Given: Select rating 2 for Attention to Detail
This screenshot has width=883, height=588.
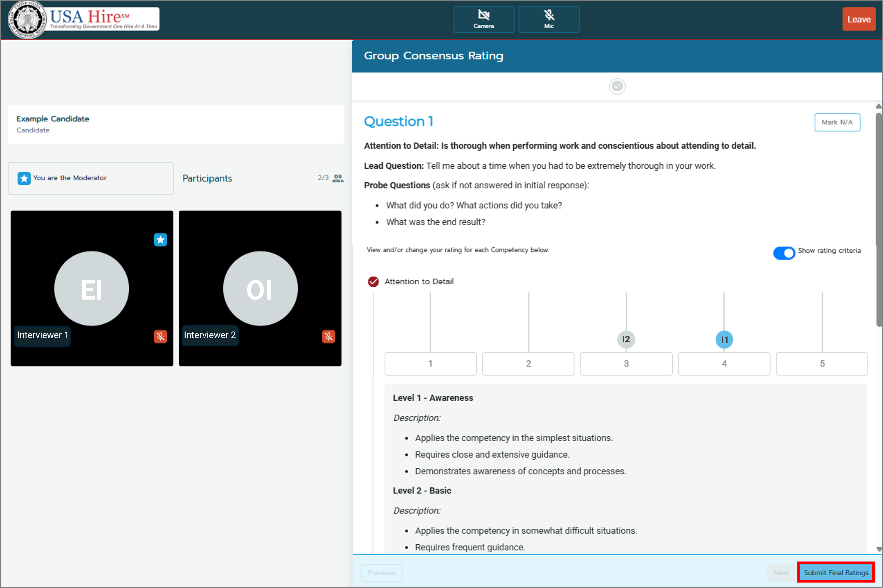Looking at the screenshot, I should tap(528, 363).
